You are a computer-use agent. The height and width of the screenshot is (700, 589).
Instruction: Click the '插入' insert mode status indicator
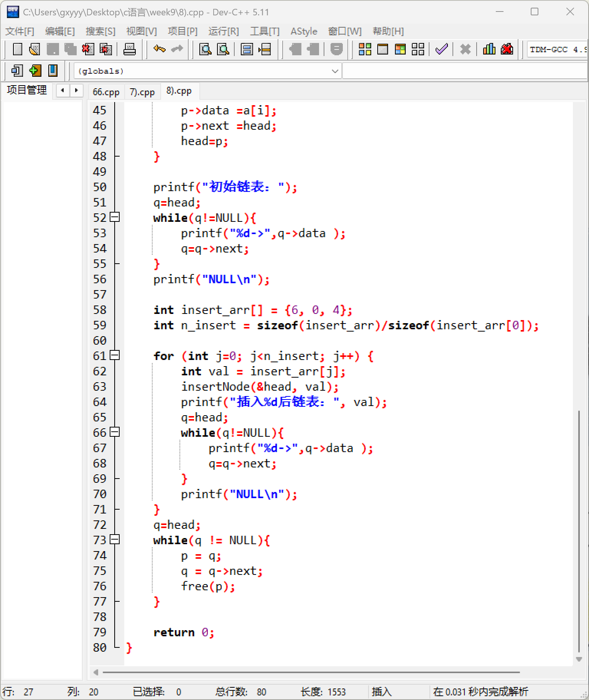click(x=382, y=692)
